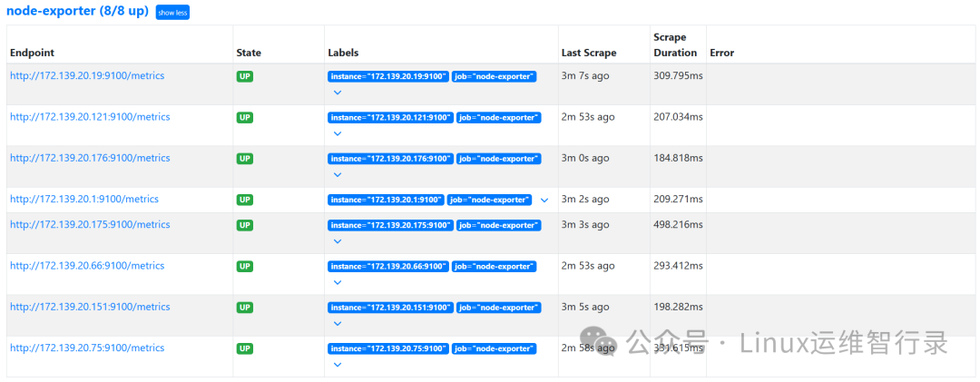Expand labels chevron for instance 172.139.20.121:9100
Screen dimensions: 980x382
coord(338,133)
